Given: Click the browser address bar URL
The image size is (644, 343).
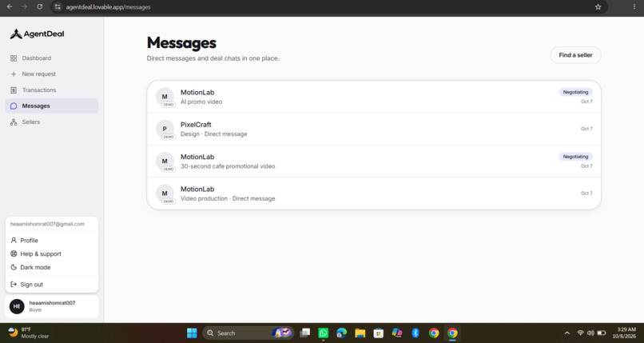Looking at the screenshot, I should coord(108,7).
